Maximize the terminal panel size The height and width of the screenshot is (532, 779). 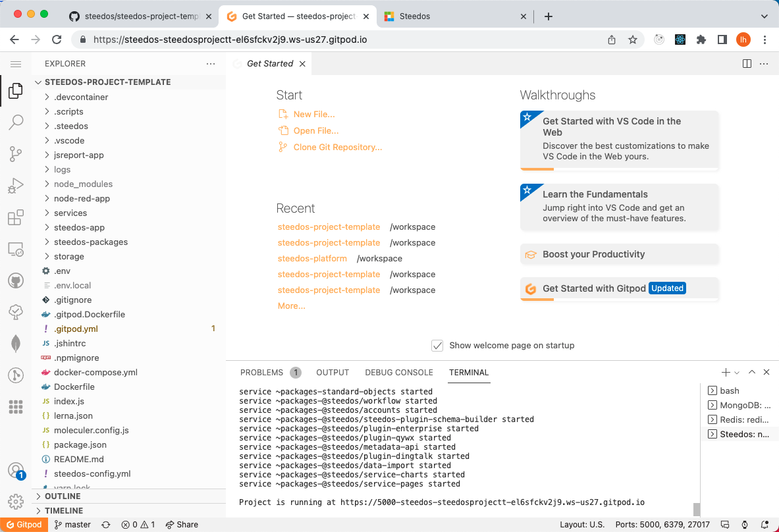pos(752,372)
